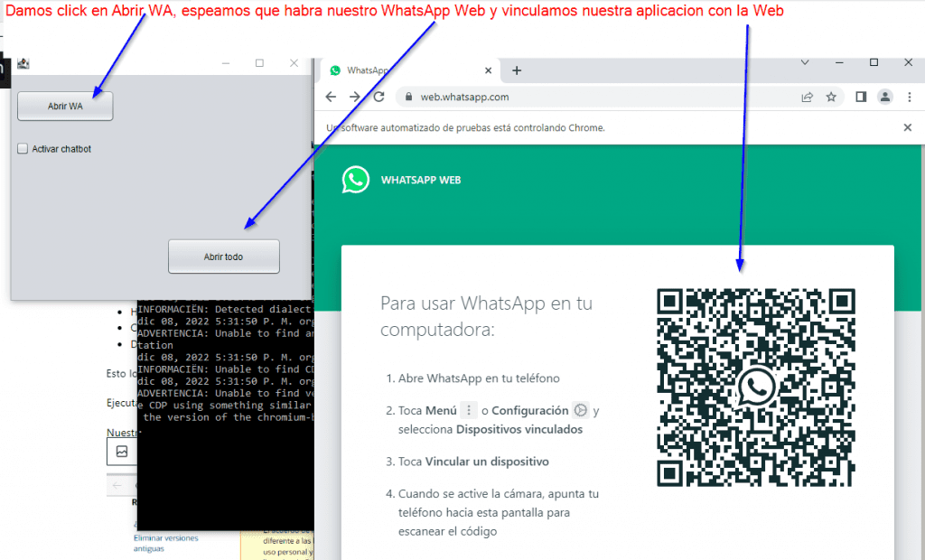Minimize the chatbot app window
This screenshot has width=925, height=560.
click(x=226, y=63)
